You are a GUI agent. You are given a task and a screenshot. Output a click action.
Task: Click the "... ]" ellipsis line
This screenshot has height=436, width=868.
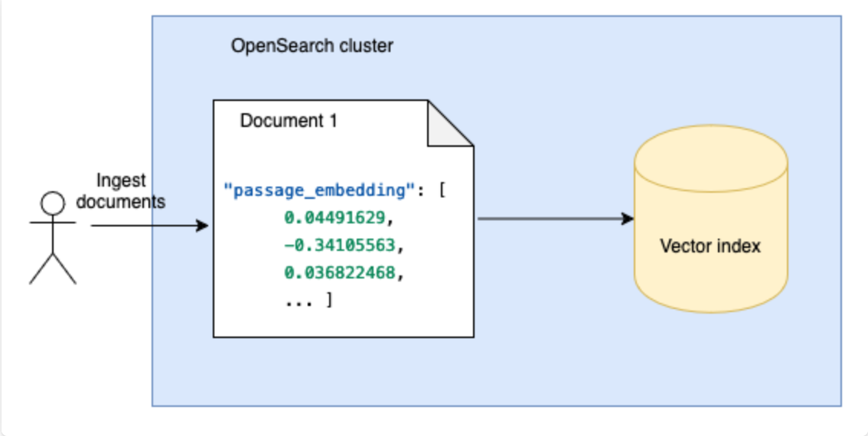308,301
